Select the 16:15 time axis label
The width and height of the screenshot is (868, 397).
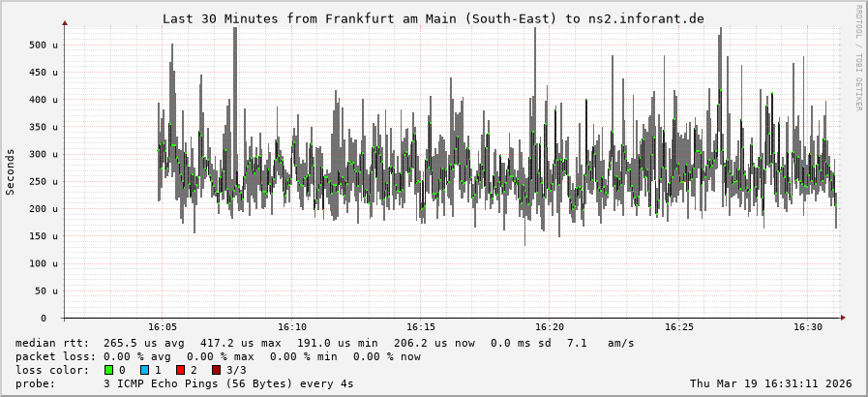click(x=420, y=327)
